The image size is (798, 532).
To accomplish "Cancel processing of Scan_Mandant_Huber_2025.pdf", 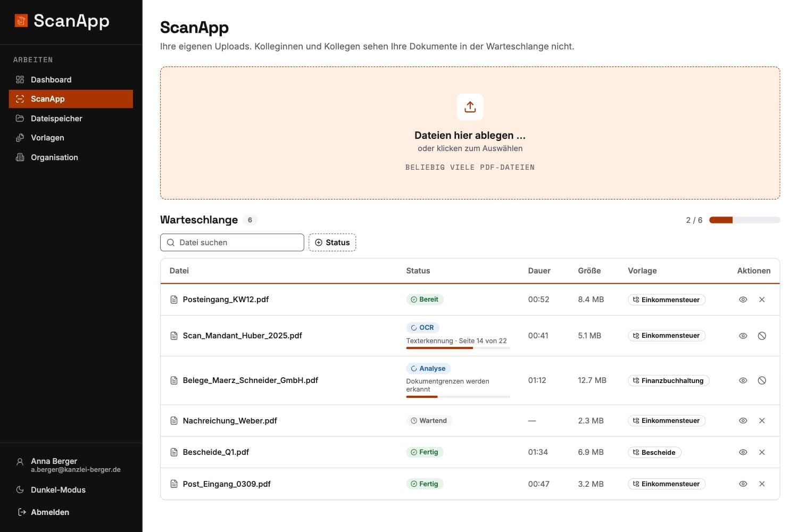I will click(x=762, y=336).
